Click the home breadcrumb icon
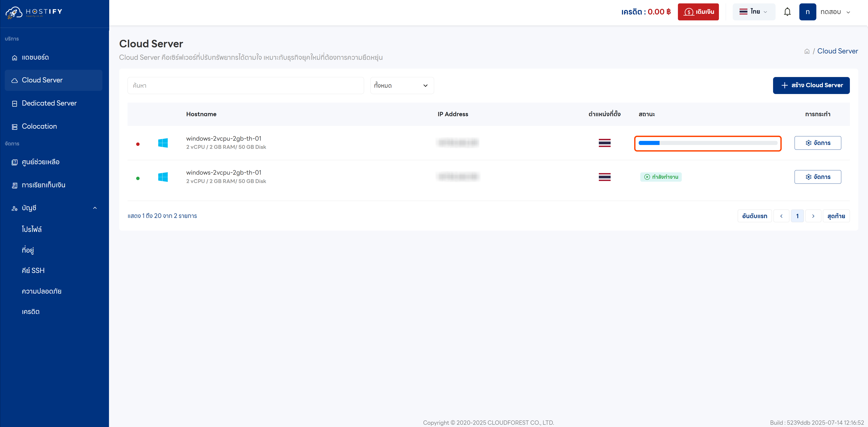The image size is (868, 427). (807, 51)
